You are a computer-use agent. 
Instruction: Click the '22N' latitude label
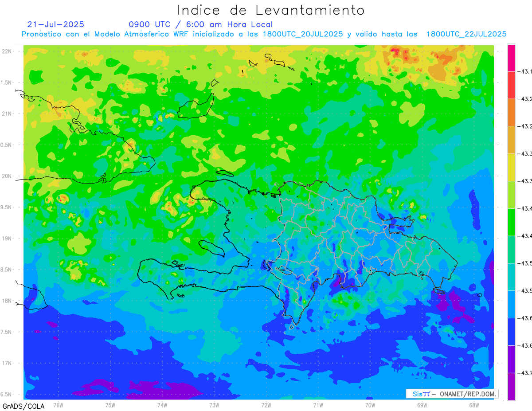[x=8, y=51]
